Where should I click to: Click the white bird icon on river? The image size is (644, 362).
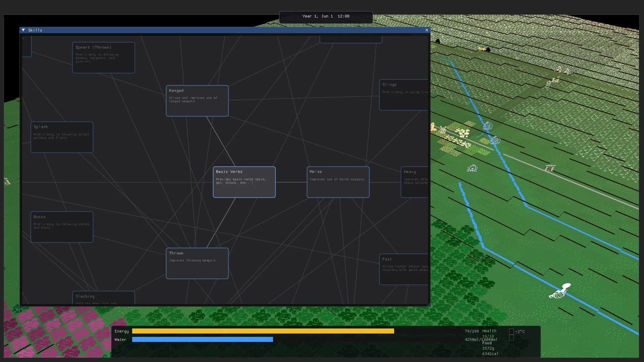pos(560,291)
